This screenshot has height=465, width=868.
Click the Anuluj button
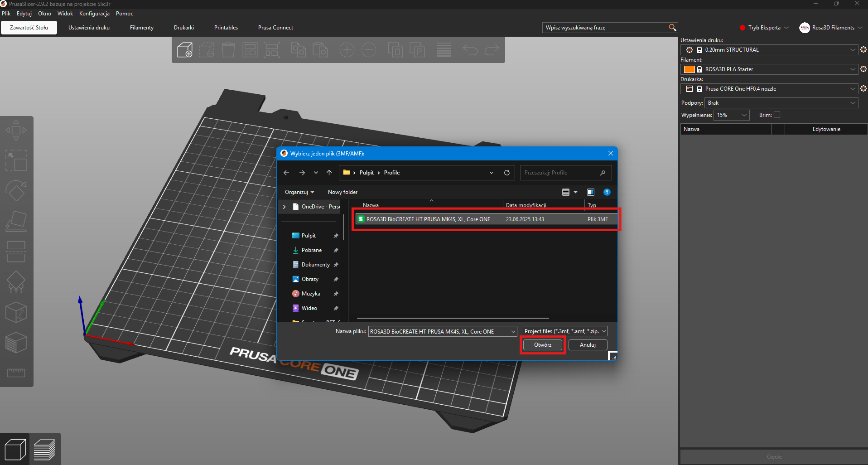point(588,345)
